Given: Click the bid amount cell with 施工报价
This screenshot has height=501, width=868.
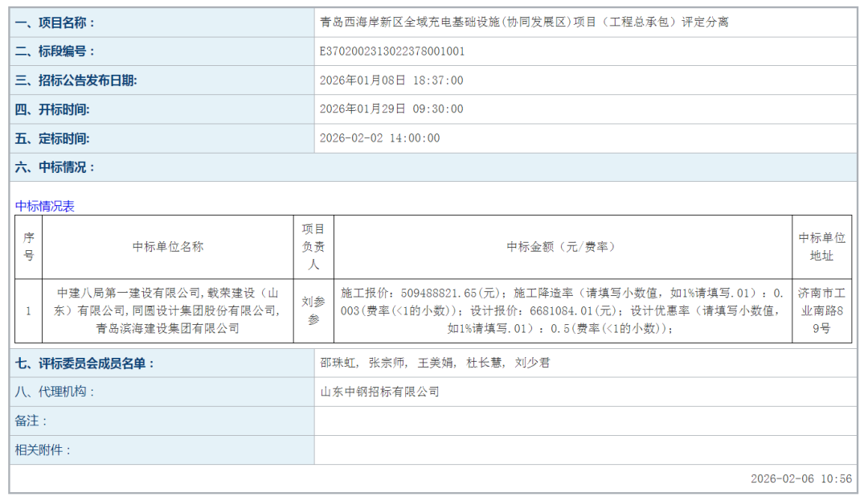Looking at the screenshot, I should 562,311.
